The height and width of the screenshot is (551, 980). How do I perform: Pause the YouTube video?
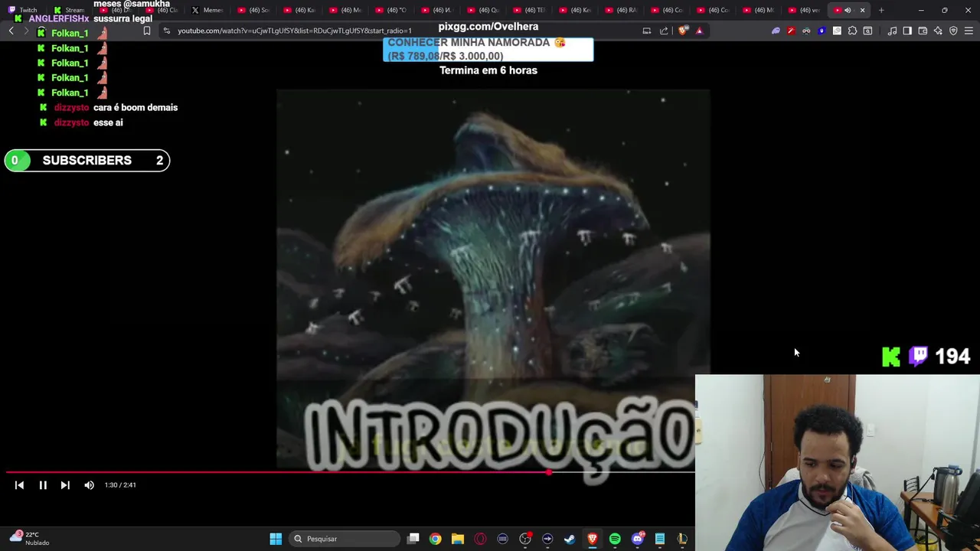43,485
